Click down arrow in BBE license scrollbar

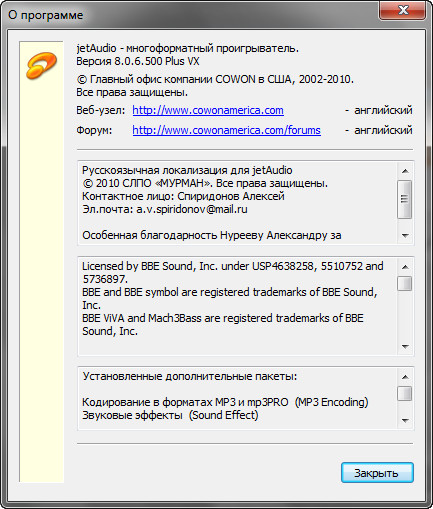click(x=405, y=347)
